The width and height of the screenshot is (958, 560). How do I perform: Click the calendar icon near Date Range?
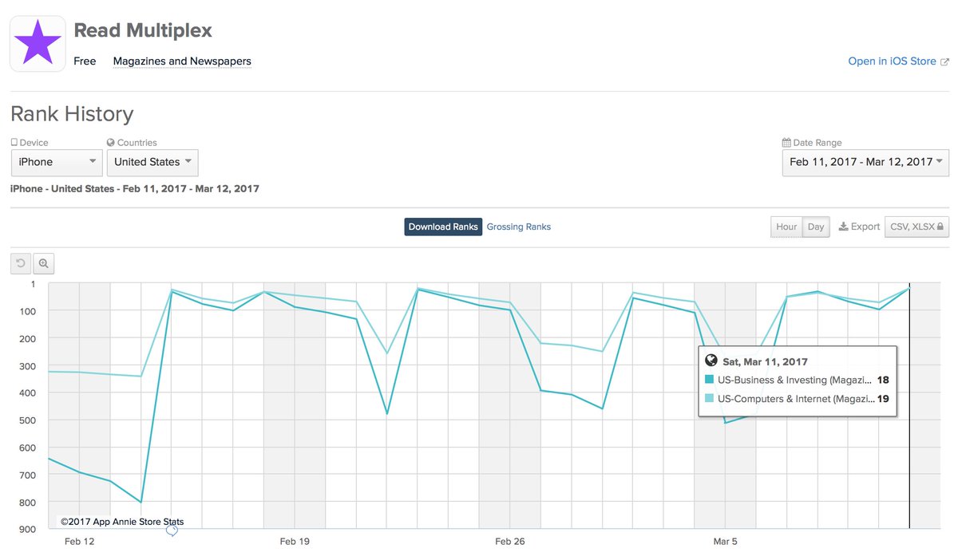786,143
